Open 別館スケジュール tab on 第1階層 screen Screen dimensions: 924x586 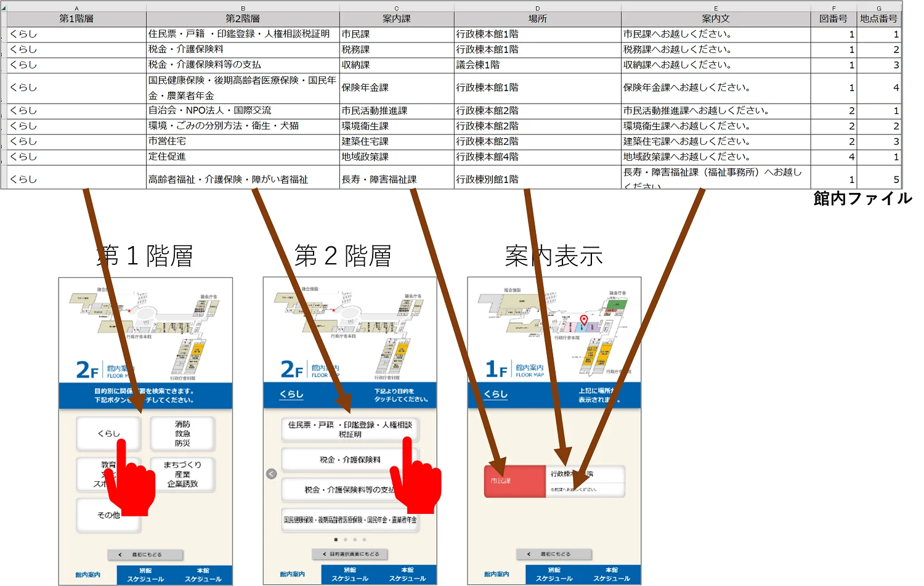pyautogui.click(x=145, y=575)
